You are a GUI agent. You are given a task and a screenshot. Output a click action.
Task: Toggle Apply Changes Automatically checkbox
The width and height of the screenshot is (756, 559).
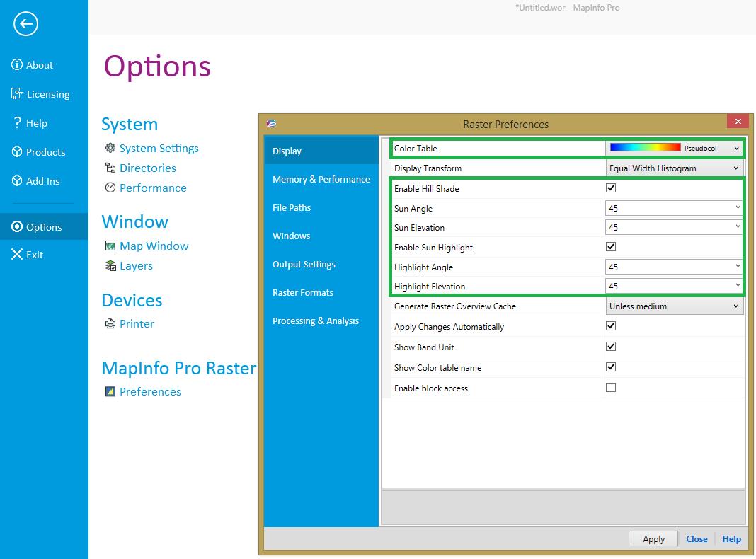click(611, 326)
